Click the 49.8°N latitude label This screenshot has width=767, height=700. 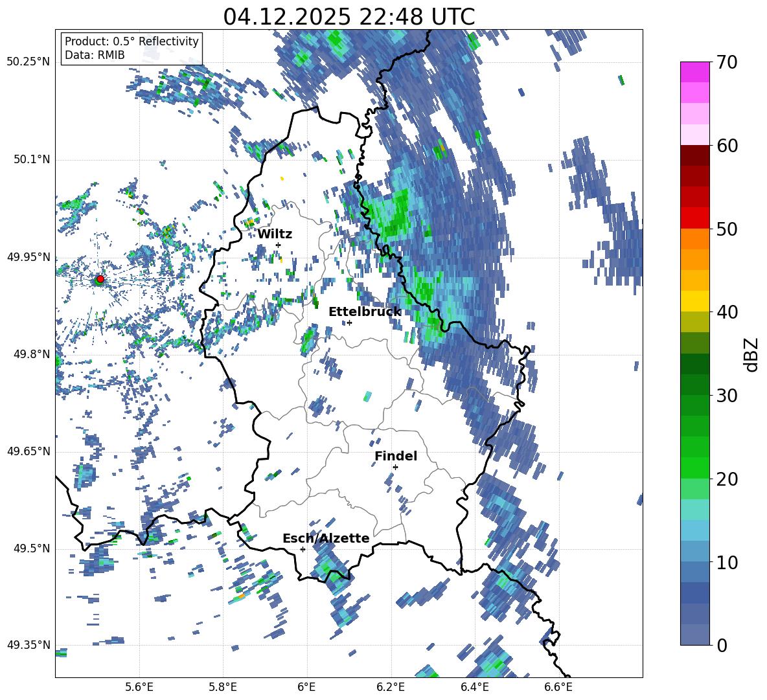click(x=31, y=354)
